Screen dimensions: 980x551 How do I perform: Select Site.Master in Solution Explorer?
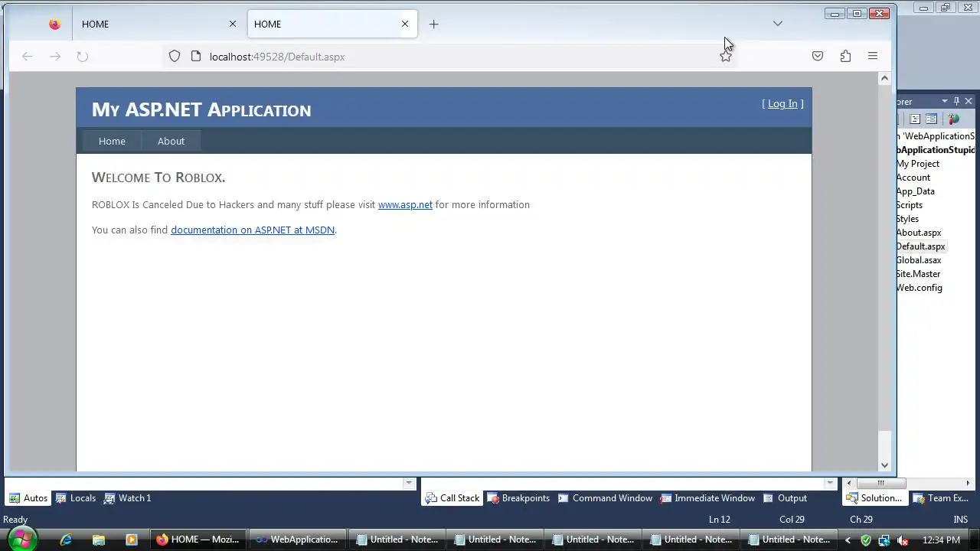click(x=919, y=274)
